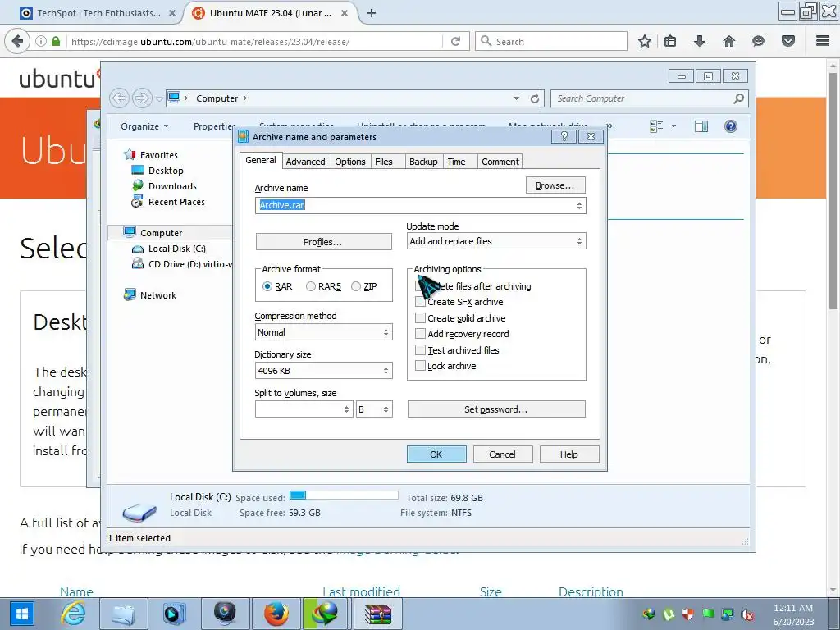The image size is (840, 630).
Task: Open Firefox hamburger menu
Action: [823, 41]
